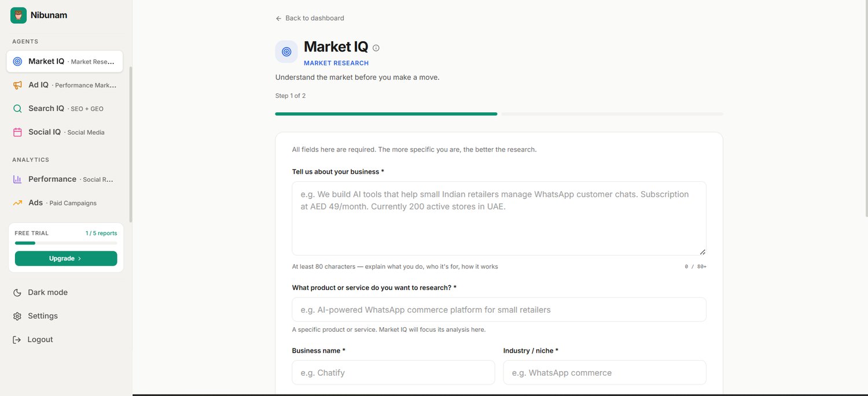Click the page vertical scrollbar on right
868x396 pixels.
pos(866,110)
